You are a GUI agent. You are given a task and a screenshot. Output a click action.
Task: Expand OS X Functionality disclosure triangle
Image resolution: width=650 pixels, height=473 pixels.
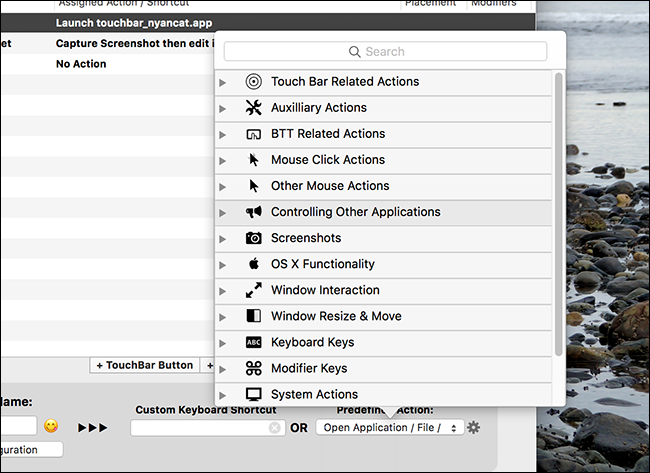point(223,265)
